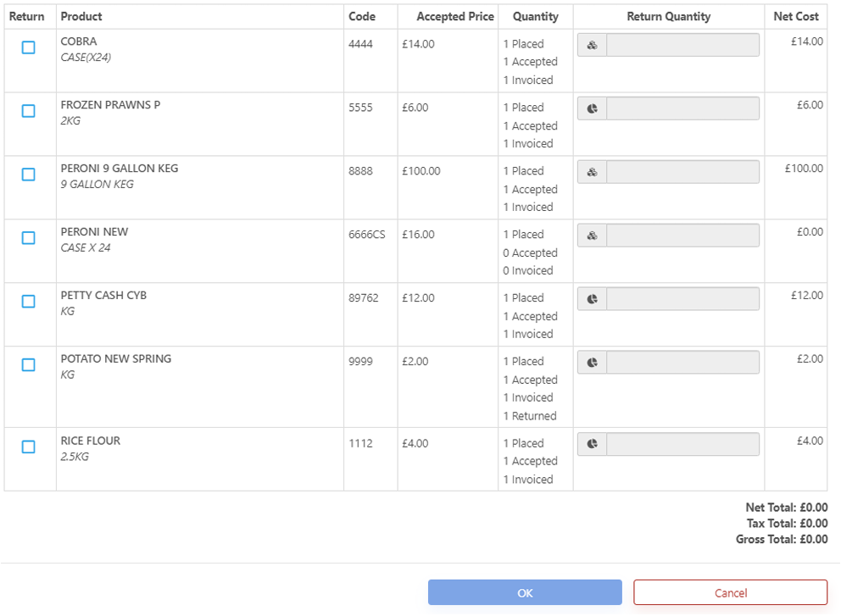Click the unit icon in COBRA return quantity
Viewport: 841px width, 616px height.
[x=592, y=46]
